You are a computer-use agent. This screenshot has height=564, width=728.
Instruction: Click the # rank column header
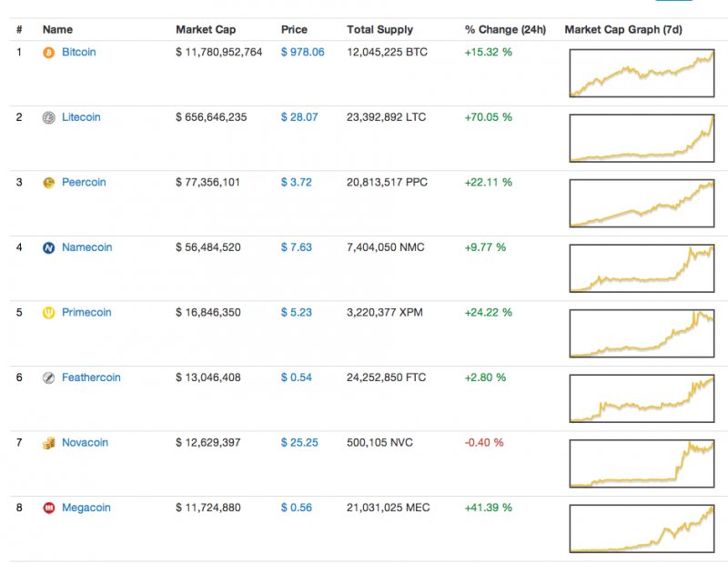19,30
